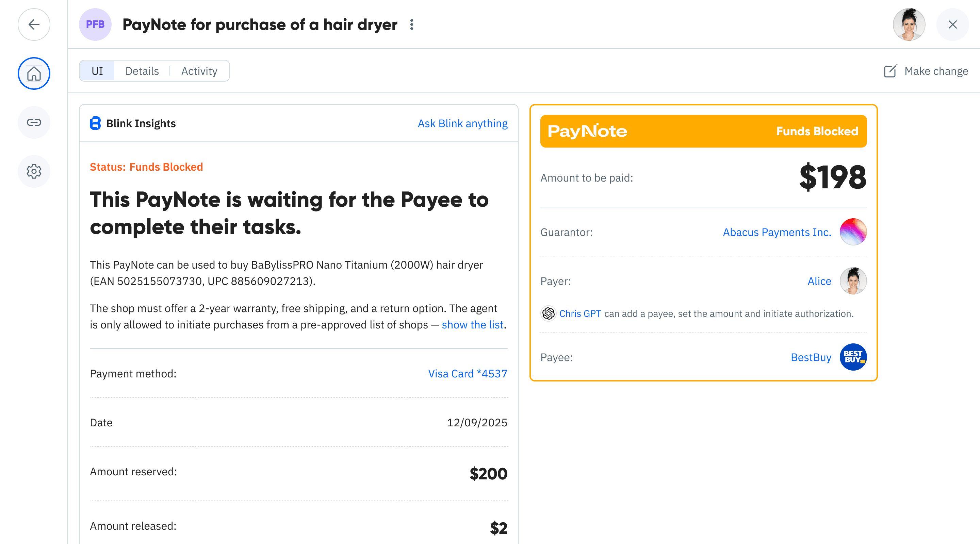Click the pencil icon next to Make change
980x544 pixels.
(891, 71)
